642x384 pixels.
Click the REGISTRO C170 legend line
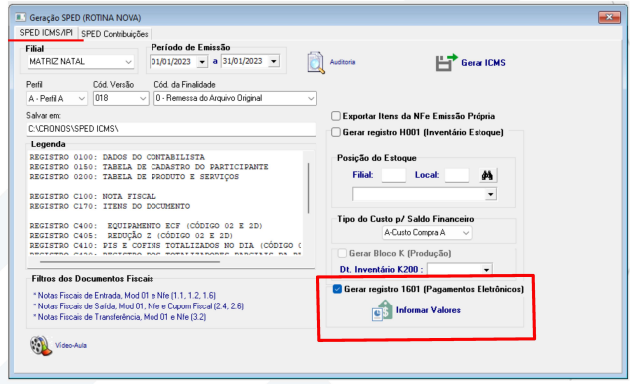click(110, 206)
